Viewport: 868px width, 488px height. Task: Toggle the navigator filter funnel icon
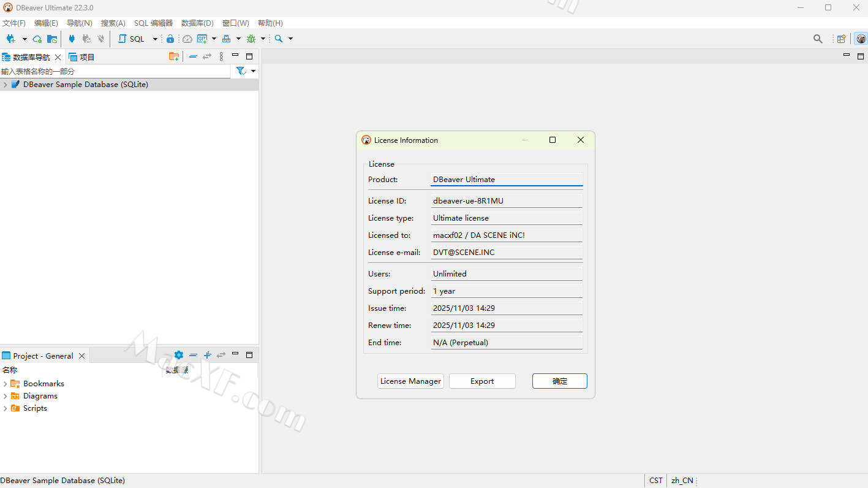(x=241, y=71)
